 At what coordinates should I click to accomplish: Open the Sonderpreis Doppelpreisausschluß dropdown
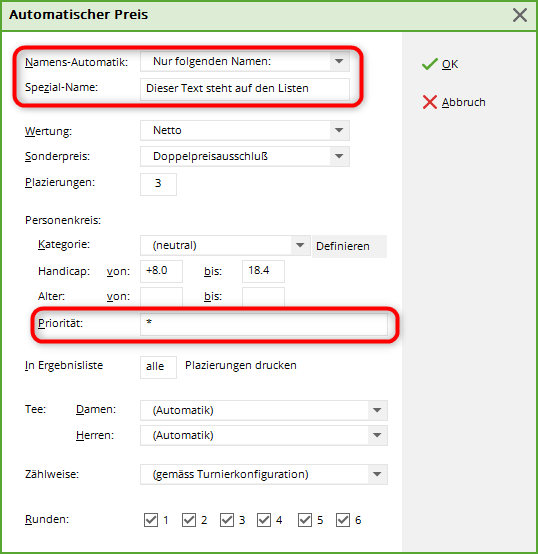click(x=244, y=156)
